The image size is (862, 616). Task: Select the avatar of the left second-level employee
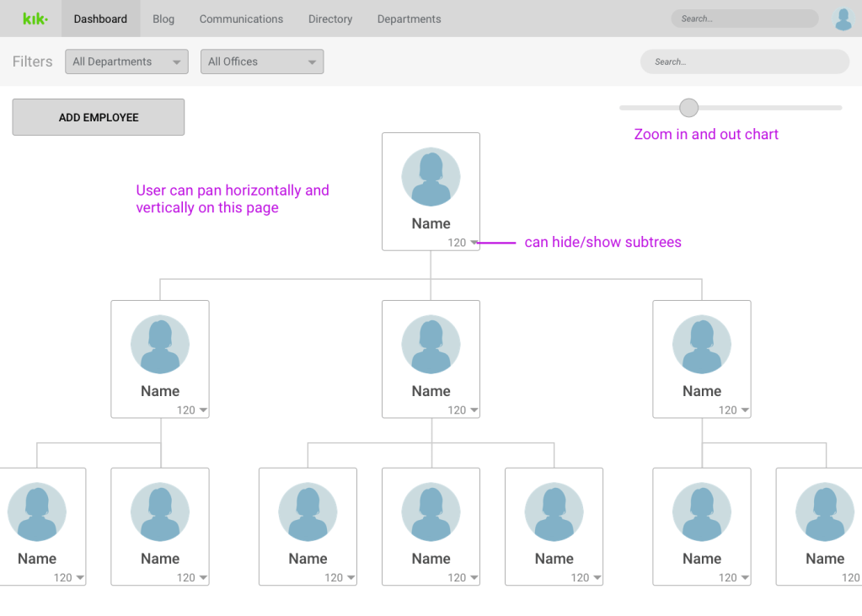point(160,345)
